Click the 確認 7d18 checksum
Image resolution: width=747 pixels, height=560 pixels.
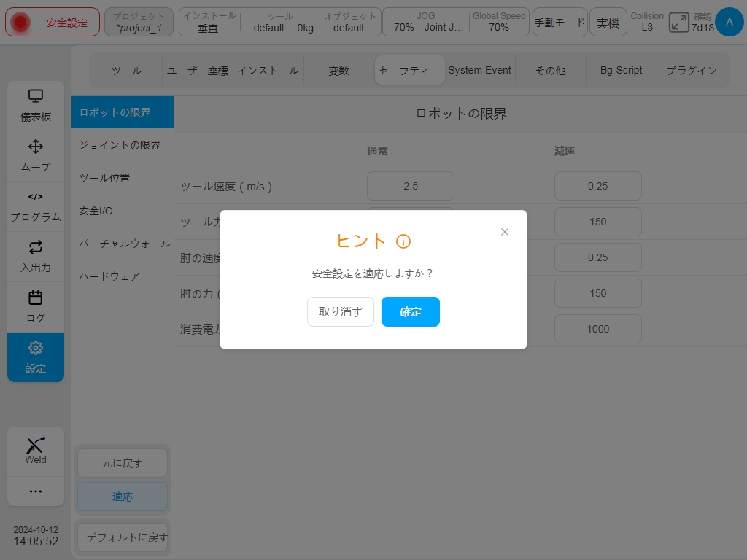(x=703, y=23)
